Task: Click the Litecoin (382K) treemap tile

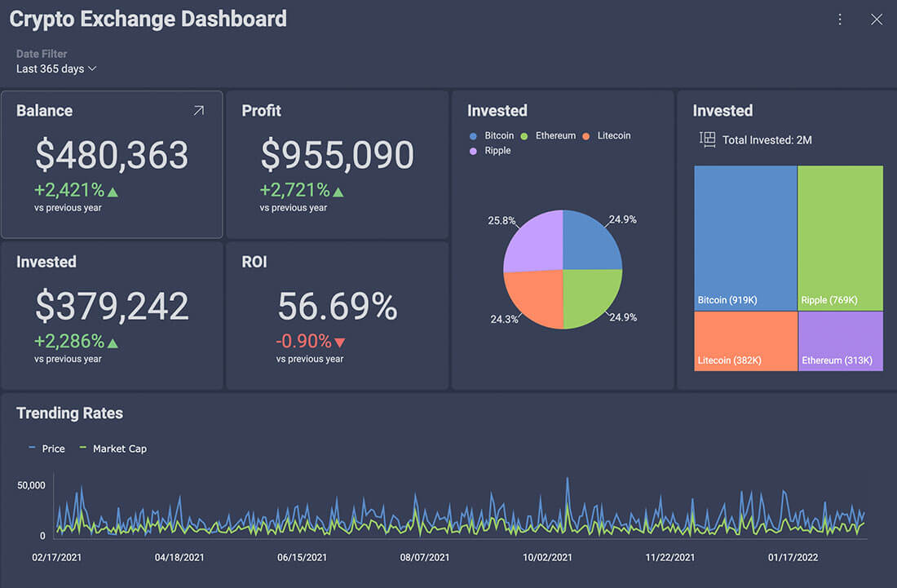Action: tap(745, 341)
